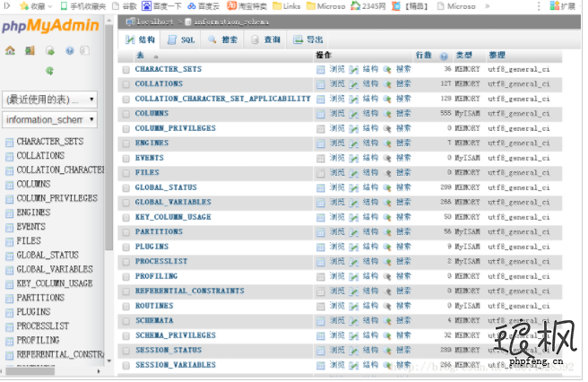
Task: Tick the GLOBAL_VARIABLES row checkbox
Action: pos(126,203)
